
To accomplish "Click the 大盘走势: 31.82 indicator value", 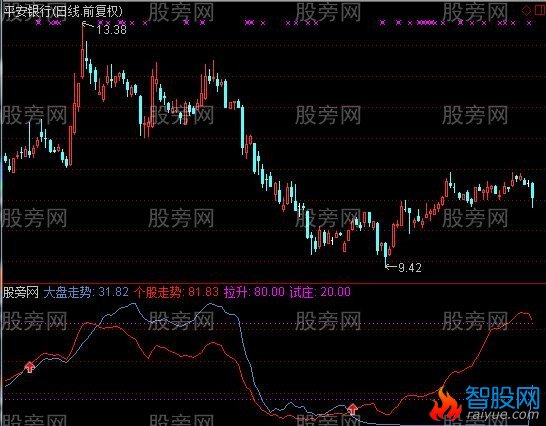I will point(86,292).
